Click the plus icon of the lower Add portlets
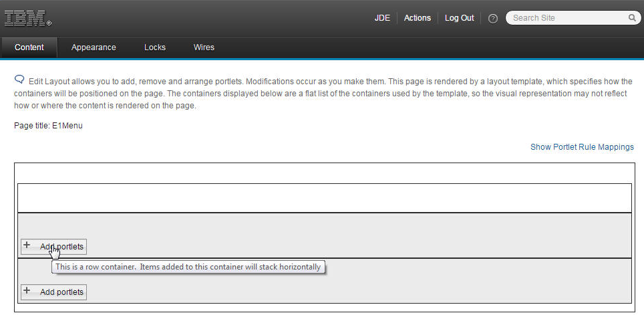 click(x=27, y=291)
